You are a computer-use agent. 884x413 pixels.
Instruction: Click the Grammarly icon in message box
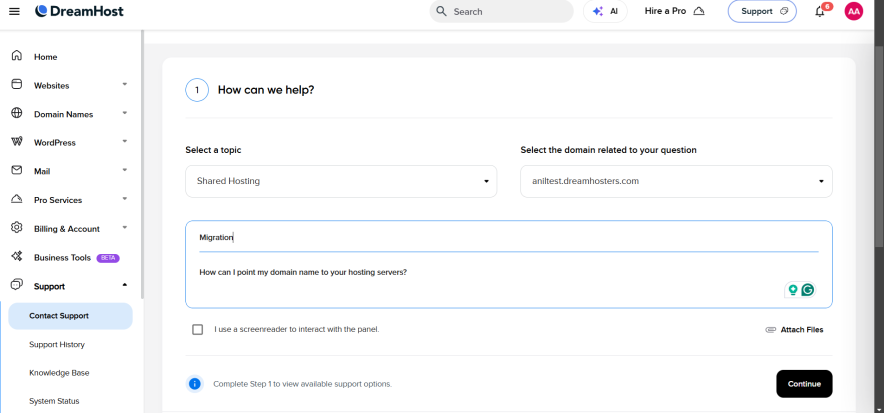pyautogui.click(x=808, y=290)
